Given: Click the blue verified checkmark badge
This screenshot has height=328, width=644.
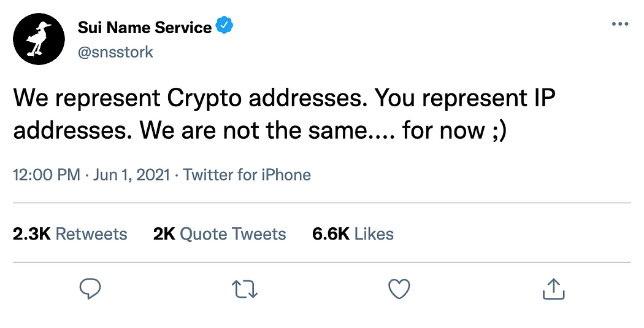Looking at the screenshot, I should [224, 26].
